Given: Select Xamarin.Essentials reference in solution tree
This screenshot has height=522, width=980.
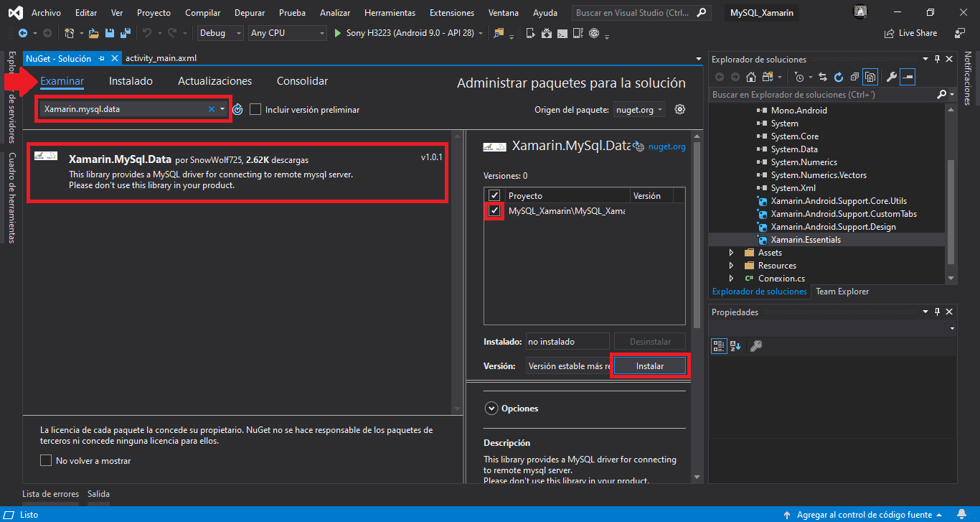Looking at the screenshot, I should point(806,240).
